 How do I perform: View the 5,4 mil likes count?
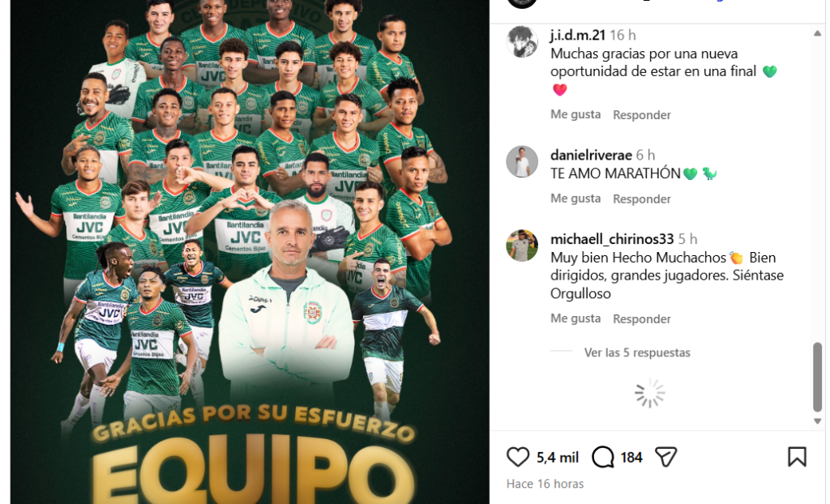pyautogui.click(x=558, y=458)
